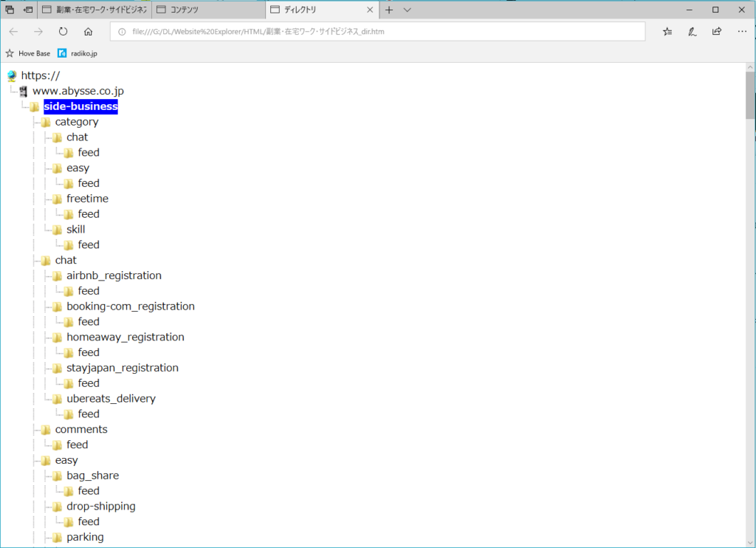Select the stayjapan_registration folder
The image size is (756, 548).
coord(123,368)
